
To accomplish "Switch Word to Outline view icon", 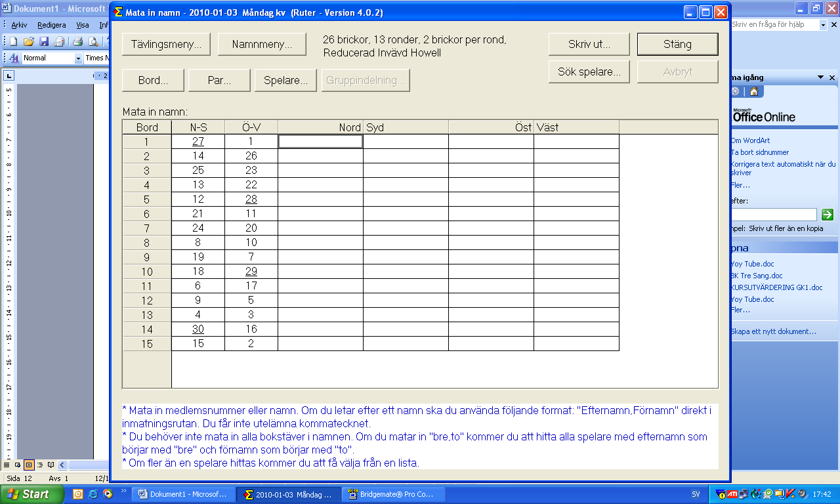I will click(x=40, y=465).
